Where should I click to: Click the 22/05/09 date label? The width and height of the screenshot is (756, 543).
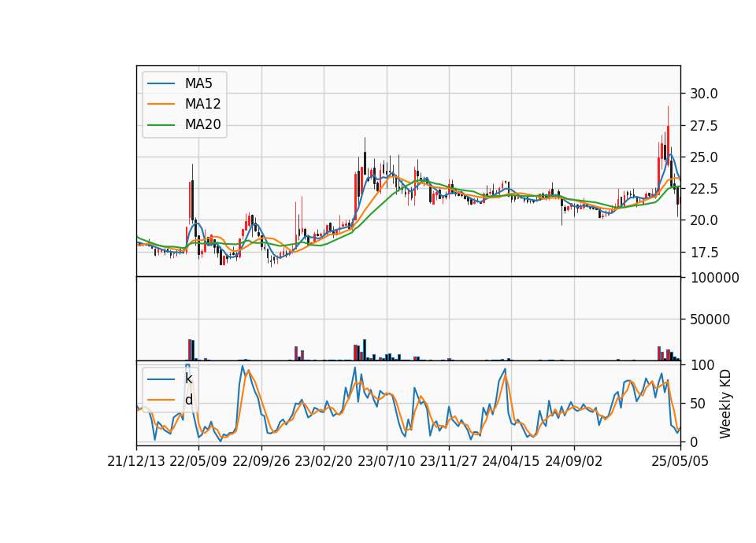(x=198, y=461)
